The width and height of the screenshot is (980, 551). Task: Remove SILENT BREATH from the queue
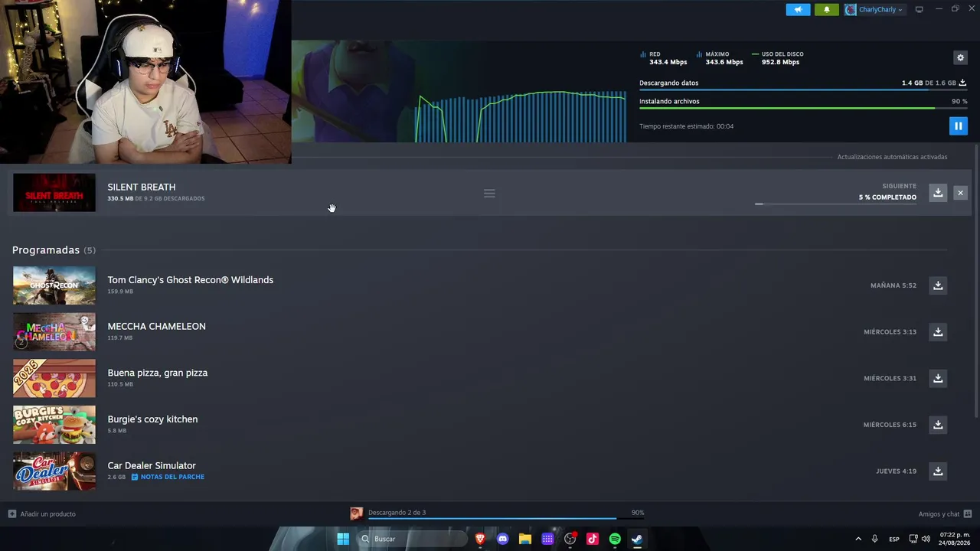click(960, 193)
